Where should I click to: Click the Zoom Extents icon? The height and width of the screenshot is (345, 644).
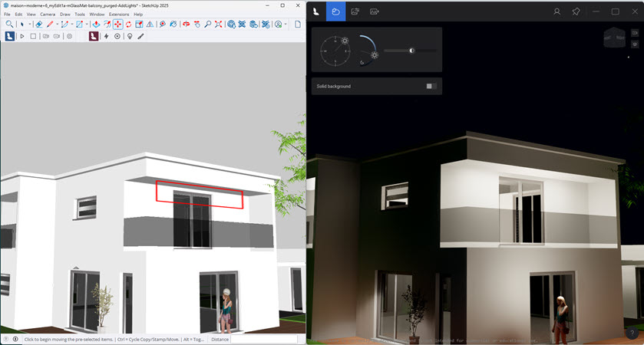point(219,25)
